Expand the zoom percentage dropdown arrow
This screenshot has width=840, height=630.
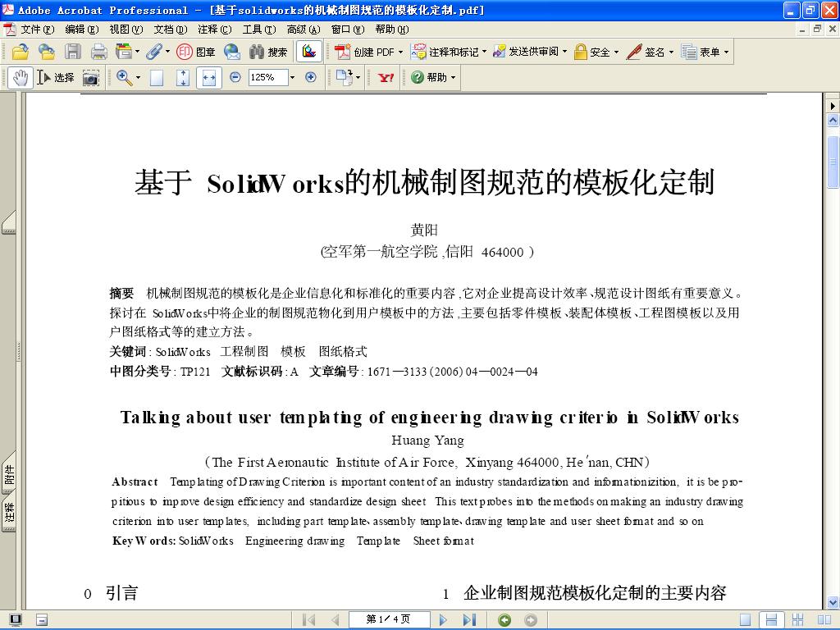pyautogui.click(x=292, y=78)
